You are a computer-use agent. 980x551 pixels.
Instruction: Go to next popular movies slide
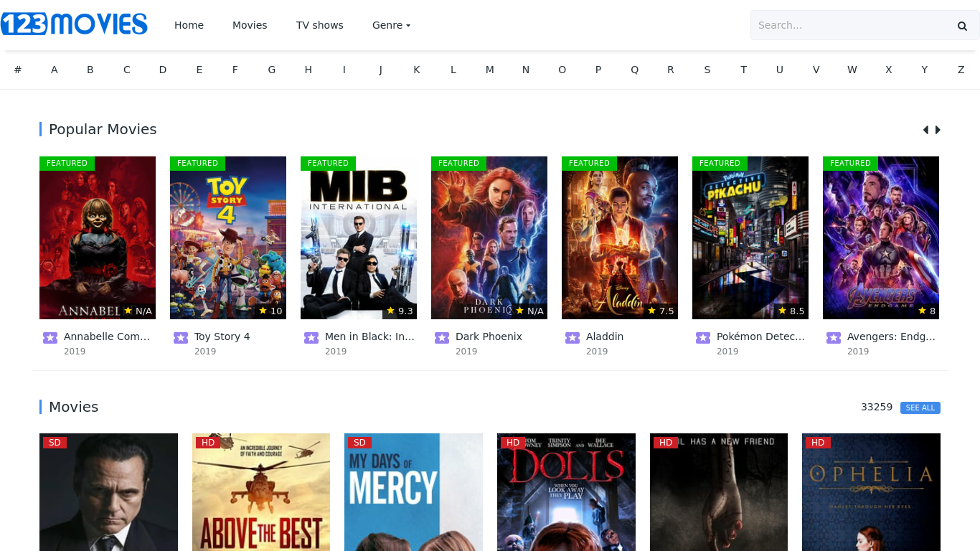pos(938,130)
